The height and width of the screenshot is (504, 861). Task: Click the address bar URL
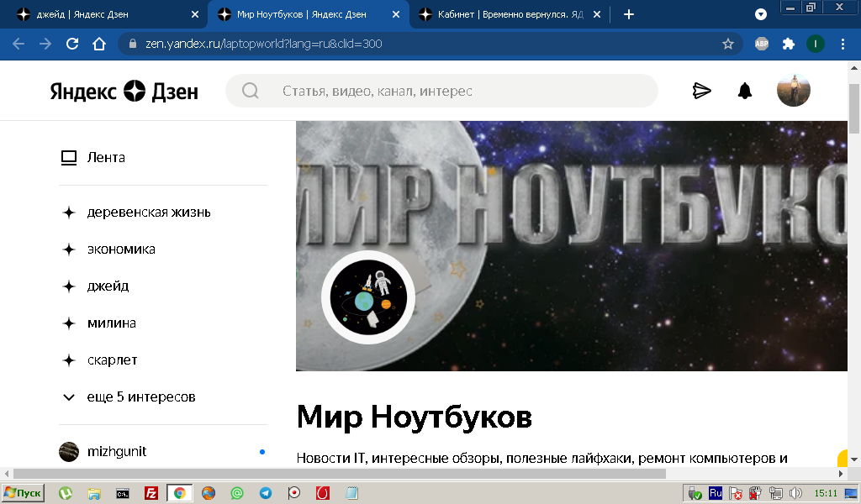click(x=263, y=44)
